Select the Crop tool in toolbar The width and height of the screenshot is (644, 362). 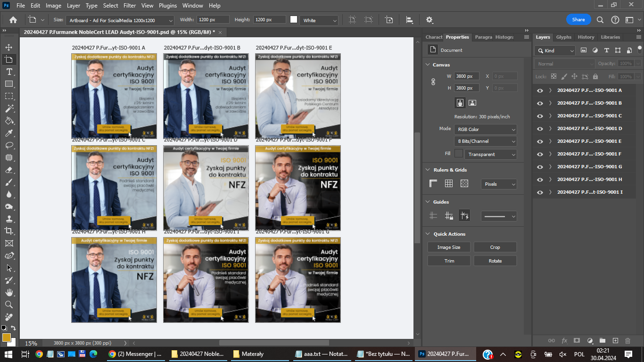pyautogui.click(x=8, y=231)
